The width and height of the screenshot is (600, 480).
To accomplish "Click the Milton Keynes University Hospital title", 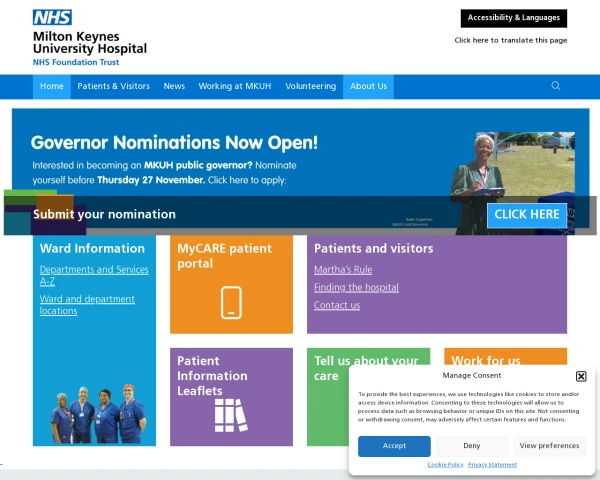I will click(x=90, y=42).
